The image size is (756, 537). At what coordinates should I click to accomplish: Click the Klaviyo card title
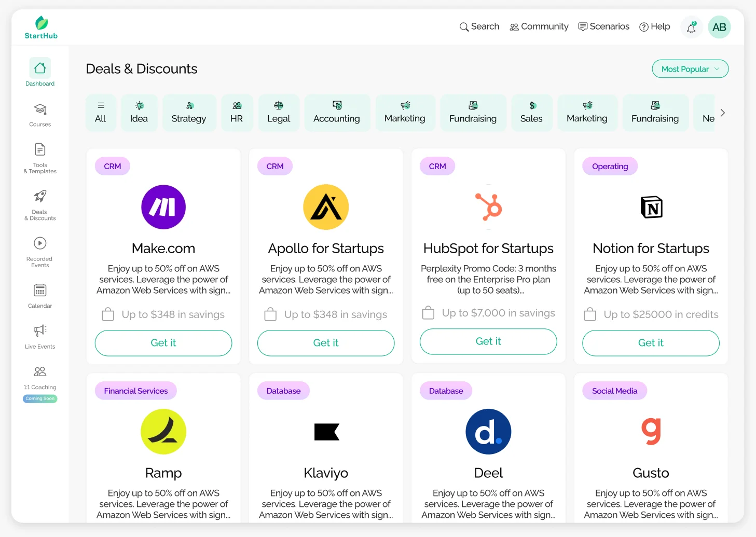(326, 473)
